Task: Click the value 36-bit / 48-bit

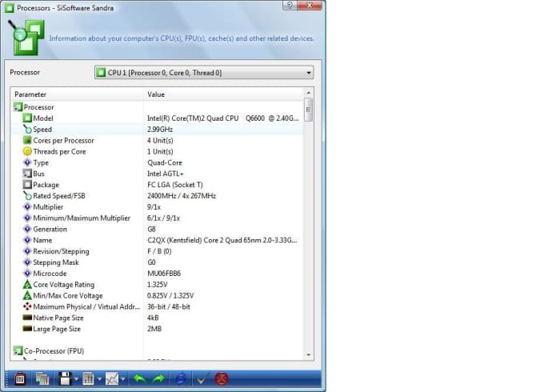Action: click(x=169, y=306)
